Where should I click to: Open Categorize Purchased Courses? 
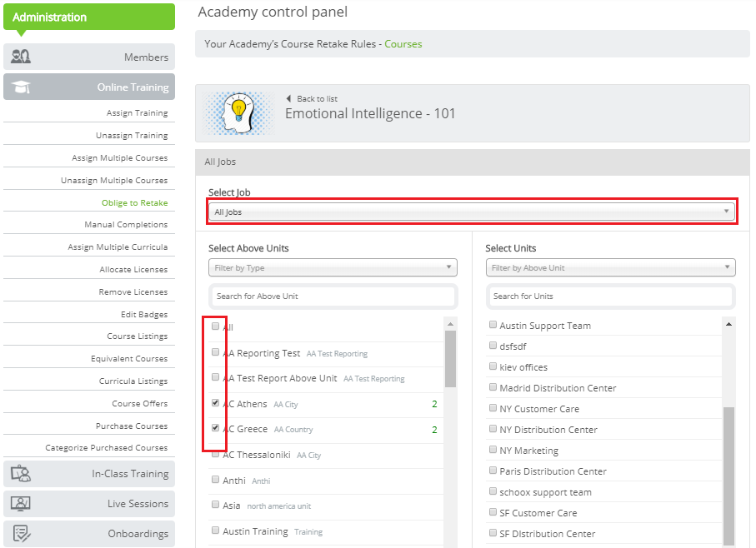point(107,448)
